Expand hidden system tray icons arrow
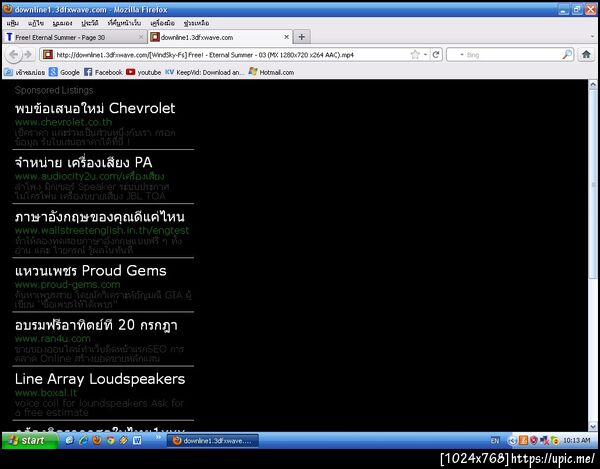 pos(512,441)
